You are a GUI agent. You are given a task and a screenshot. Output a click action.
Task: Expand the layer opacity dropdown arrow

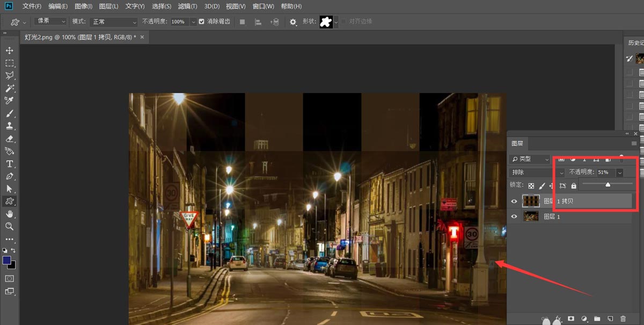click(619, 172)
